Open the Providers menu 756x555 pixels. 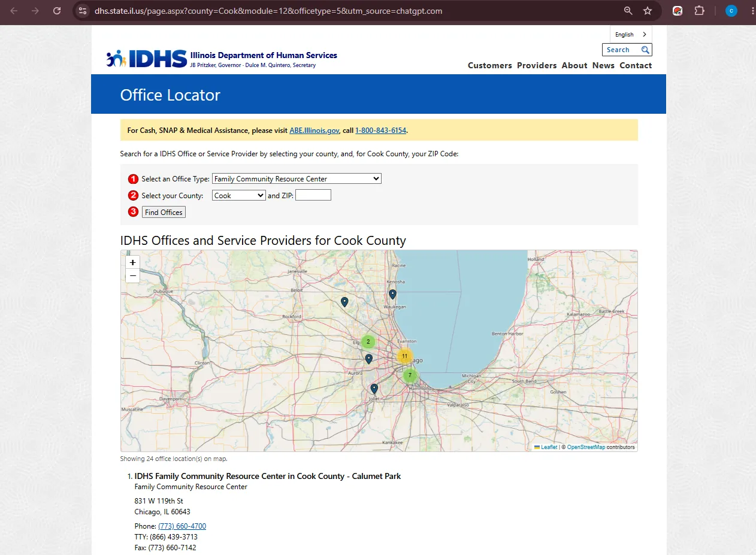point(537,65)
